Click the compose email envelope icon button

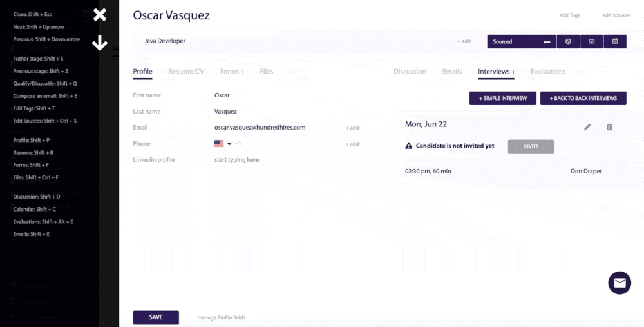591,41
